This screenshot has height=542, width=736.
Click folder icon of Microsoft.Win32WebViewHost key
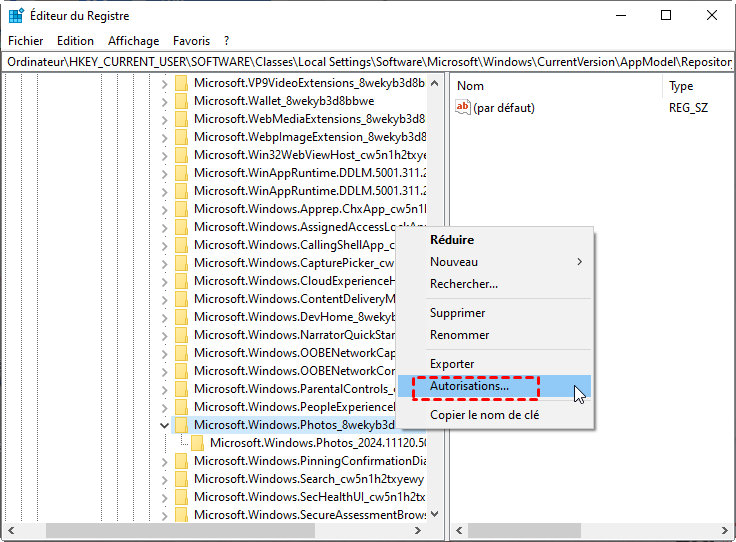181,155
